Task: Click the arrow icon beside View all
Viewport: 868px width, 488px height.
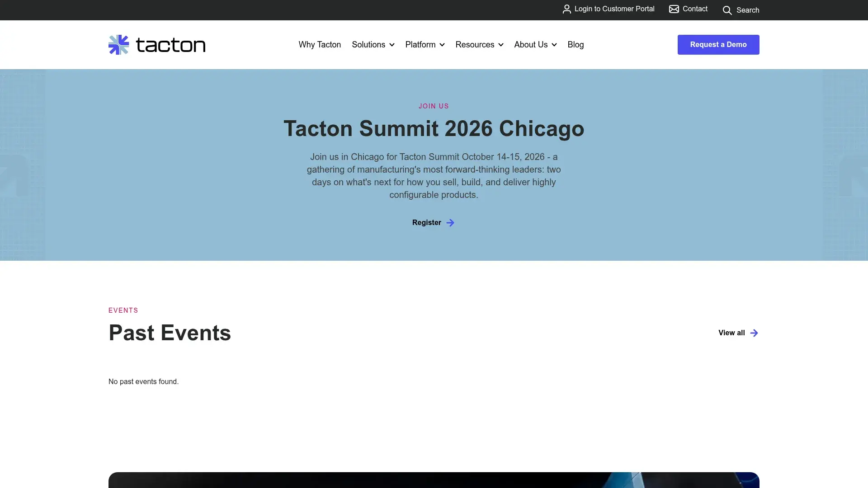Action: (x=754, y=333)
